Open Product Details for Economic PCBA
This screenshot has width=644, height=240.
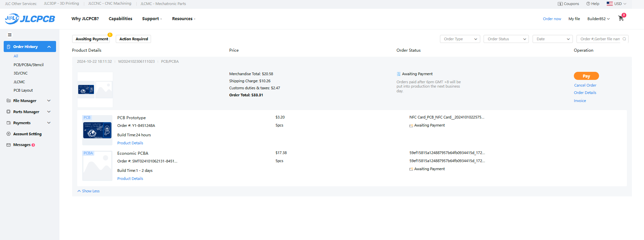coord(130,179)
